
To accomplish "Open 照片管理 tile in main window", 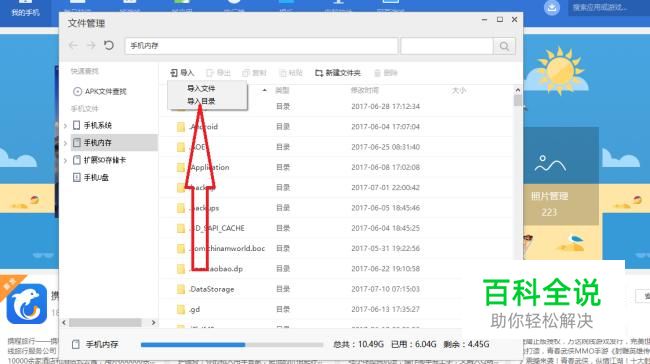I will click(x=561, y=176).
